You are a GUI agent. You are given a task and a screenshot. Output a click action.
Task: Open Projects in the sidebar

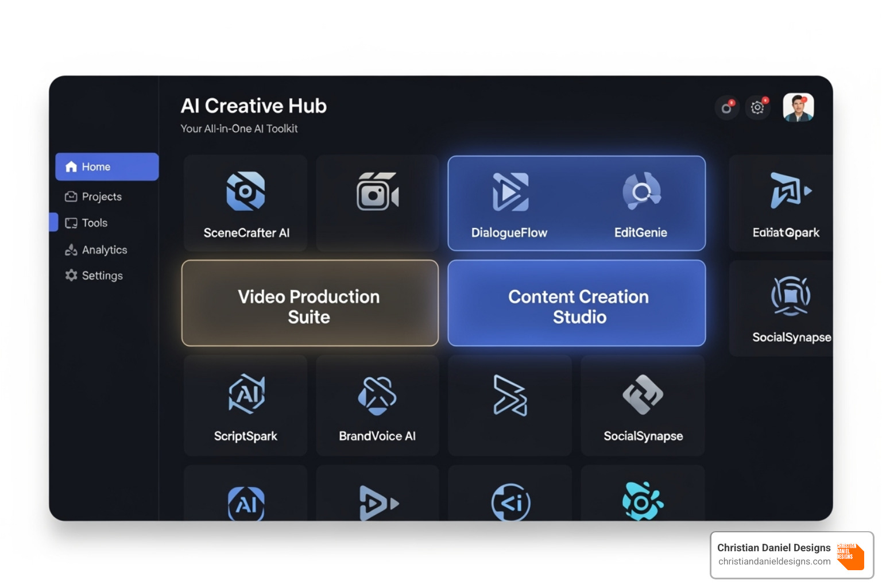pos(101,196)
